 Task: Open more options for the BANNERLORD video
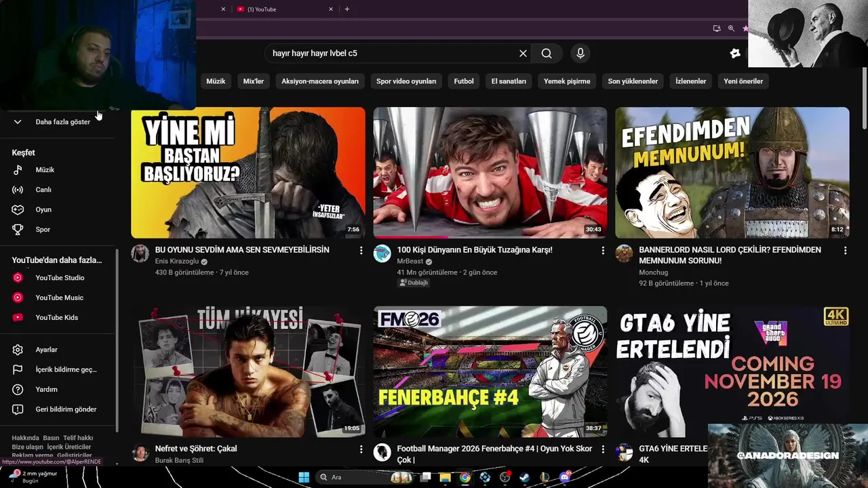point(845,251)
